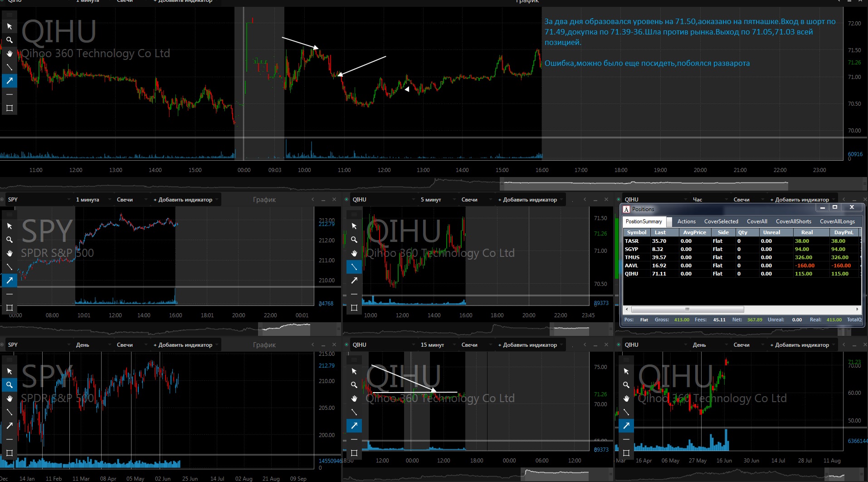Pick the arrow tool in the SPY День chart
The height and width of the screenshot is (482, 868).
coord(9,426)
